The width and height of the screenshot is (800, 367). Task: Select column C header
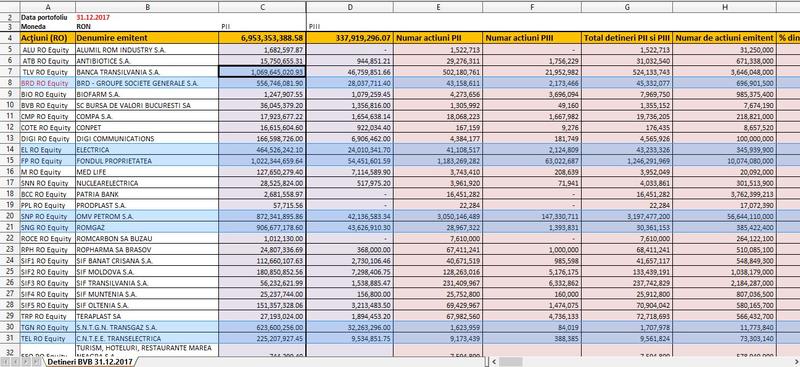(x=262, y=7)
